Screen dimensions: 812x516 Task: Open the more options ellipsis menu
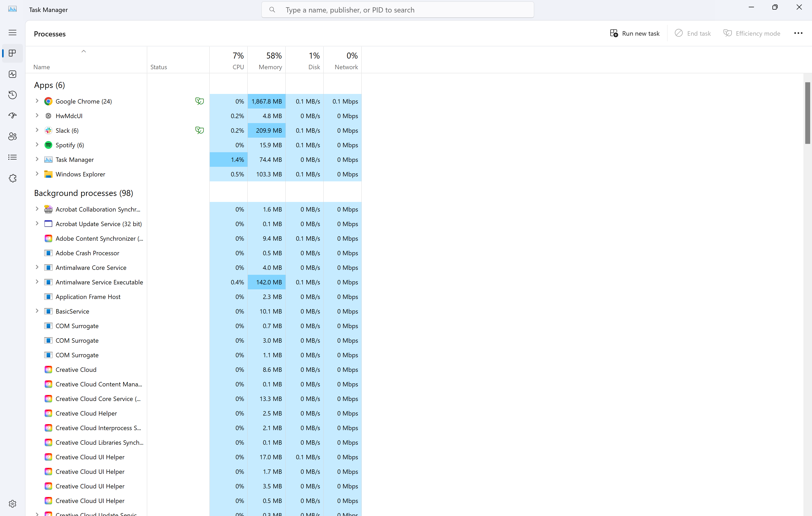point(798,33)
